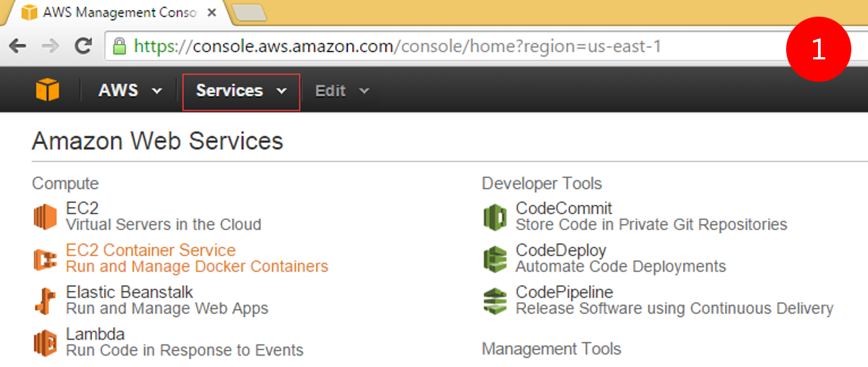This screenshot has height=367, width=868.
Task: Click 'Run Code in Response to Events' text
Action: (184, 350)
